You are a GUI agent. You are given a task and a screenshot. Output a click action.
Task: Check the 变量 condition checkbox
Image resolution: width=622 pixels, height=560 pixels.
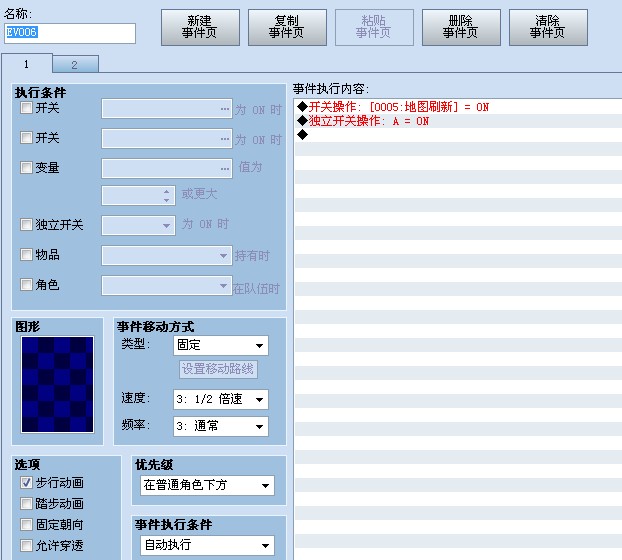(x=26, y=167)
